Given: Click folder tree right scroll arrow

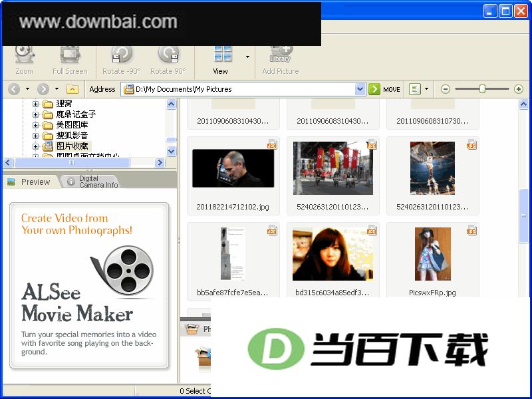Looking at the screenshot, I should [160, 163].
